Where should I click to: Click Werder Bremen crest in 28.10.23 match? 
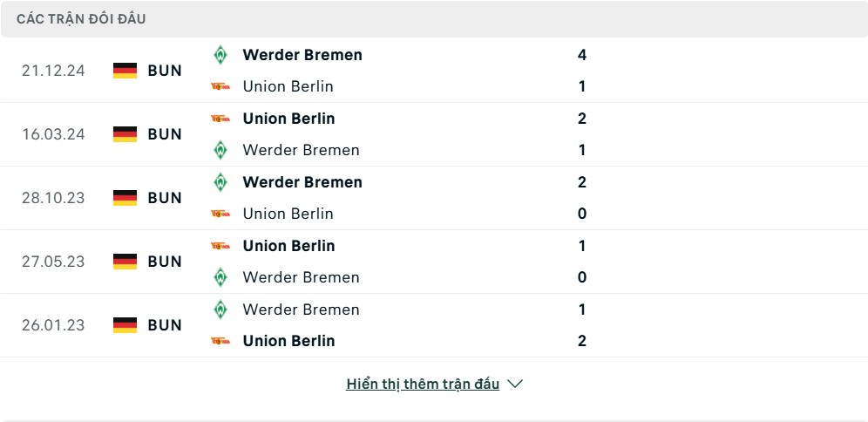(x=220, y=182)
